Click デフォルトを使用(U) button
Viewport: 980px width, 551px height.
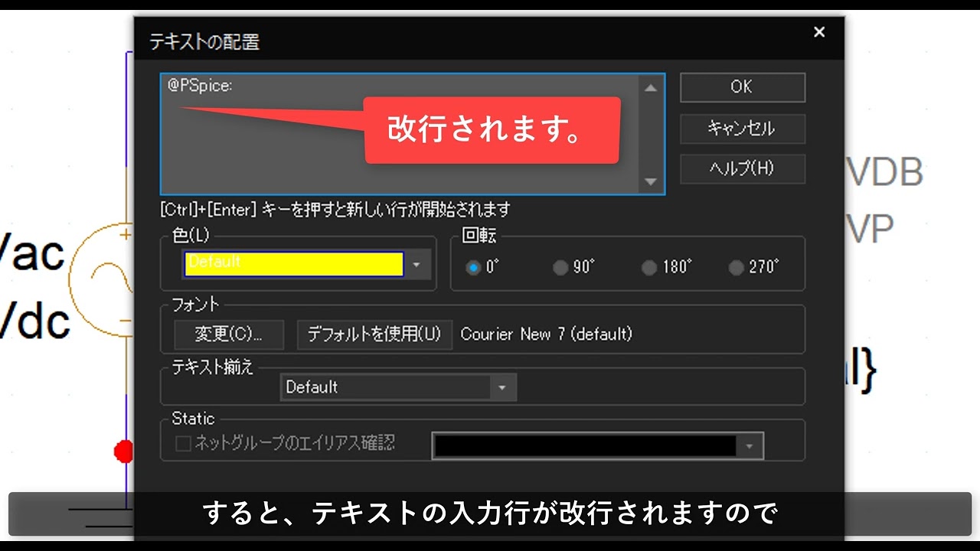tap(374, 334)
